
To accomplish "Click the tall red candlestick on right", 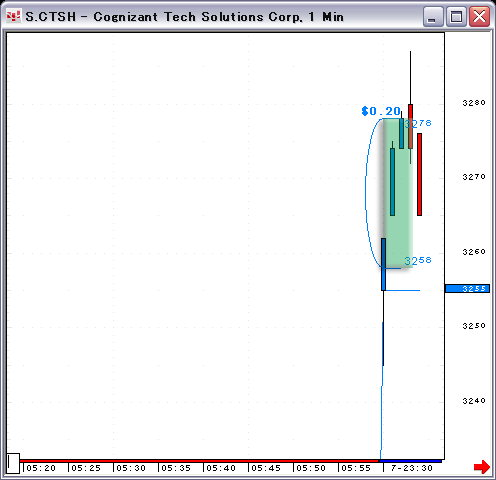I will pos(419,174).
